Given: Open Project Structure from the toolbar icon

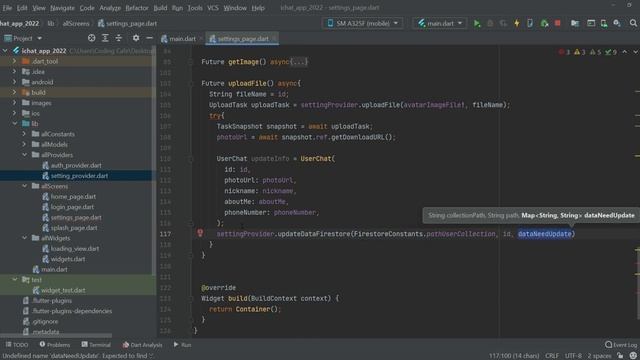Looking at the screenshot, I should [x=575, y=23].
